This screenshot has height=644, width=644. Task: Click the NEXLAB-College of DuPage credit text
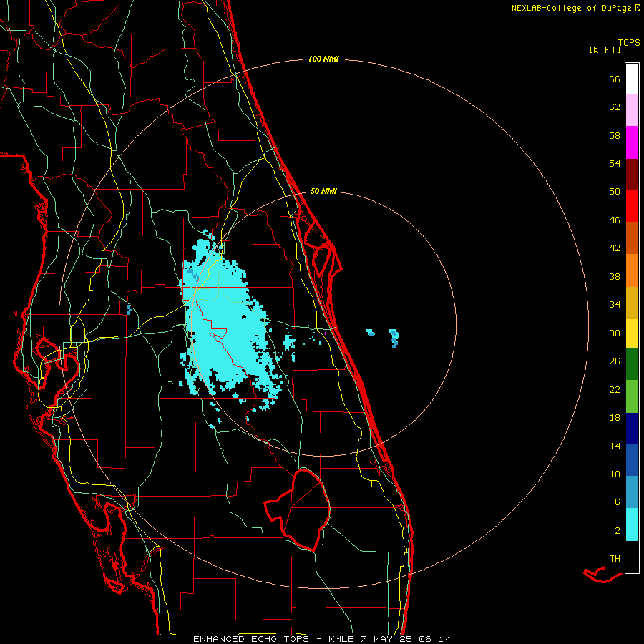point(575,8)
